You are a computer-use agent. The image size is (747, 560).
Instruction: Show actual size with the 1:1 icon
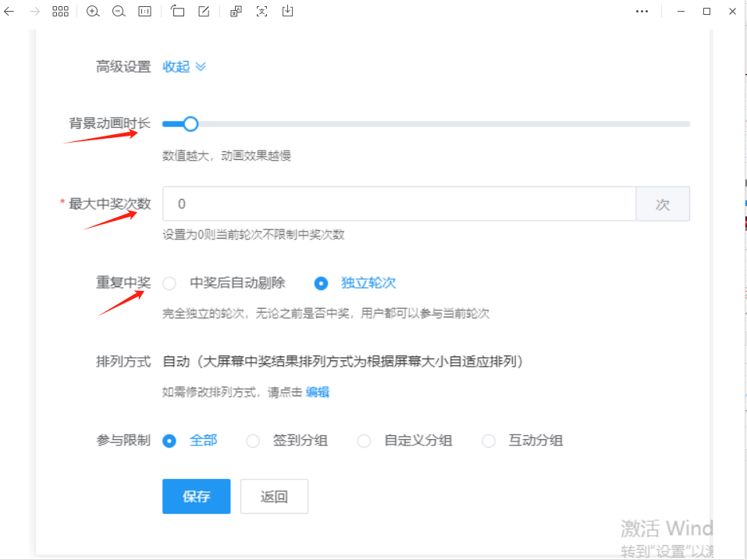coord(145,12)
